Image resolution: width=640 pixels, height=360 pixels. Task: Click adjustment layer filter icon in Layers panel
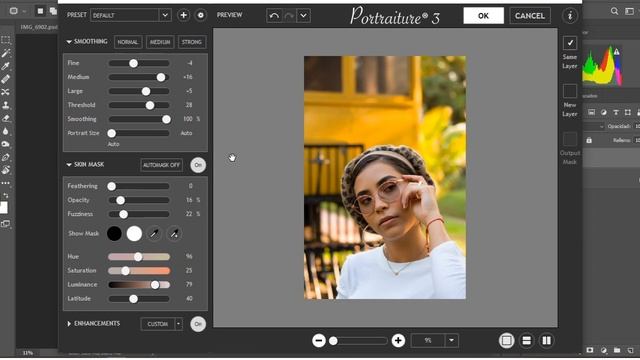(x=603, y=112)
